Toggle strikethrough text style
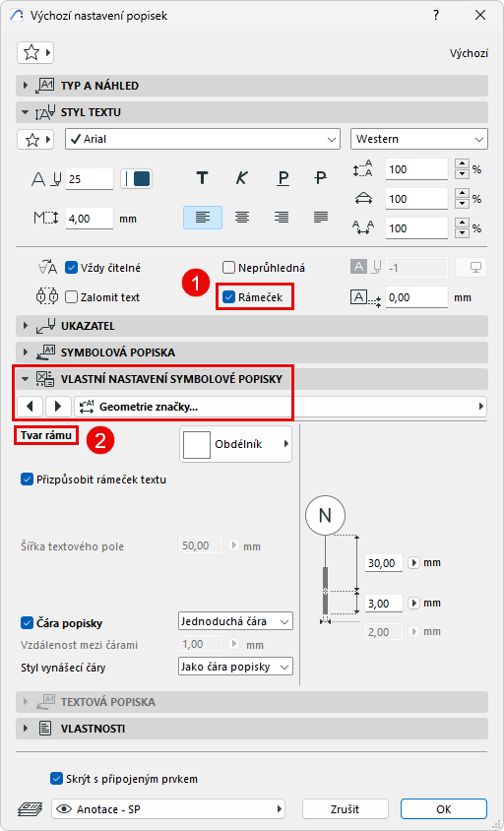504x831 pixels. [x=320, y=178]
